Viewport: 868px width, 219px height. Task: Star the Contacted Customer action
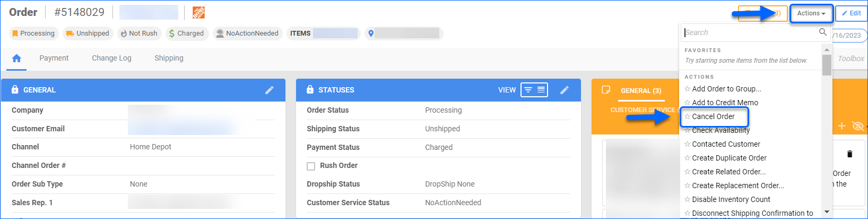(687, 144)
